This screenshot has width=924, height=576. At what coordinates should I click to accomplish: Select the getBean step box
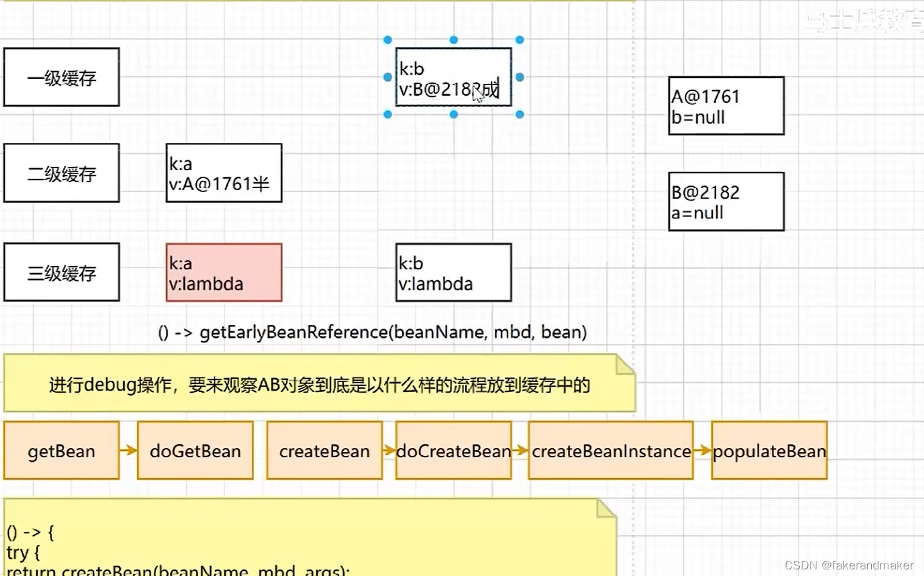(61, 451)
